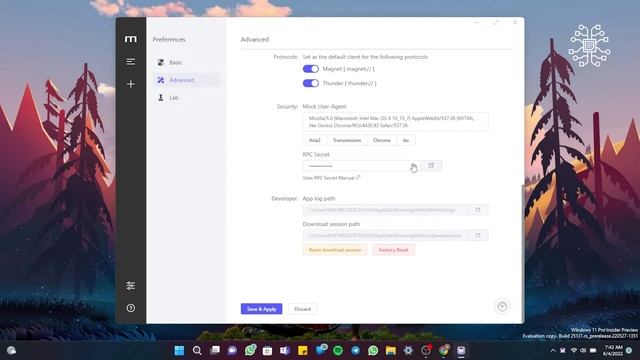Set user-agent to Aria2

click(x=314, y=140)
